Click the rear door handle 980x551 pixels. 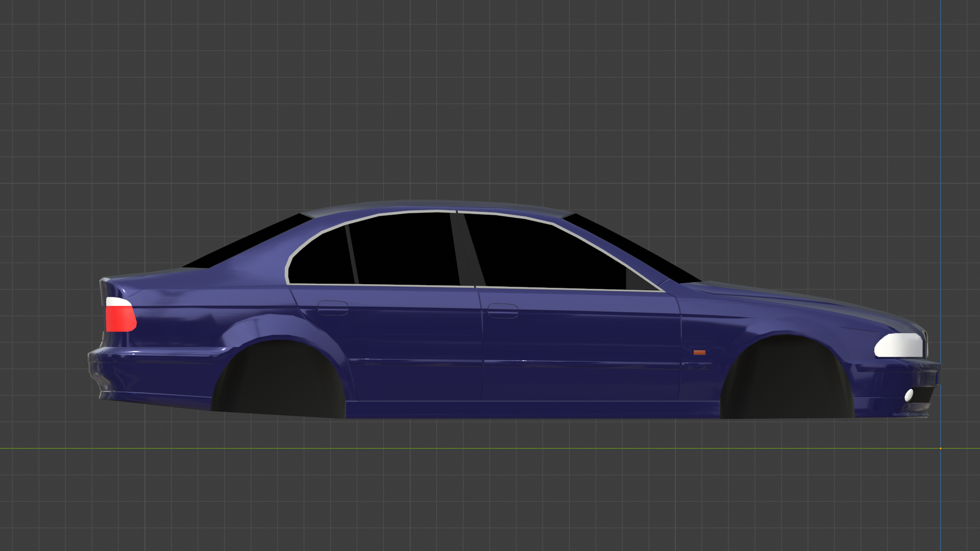(x=332, y=308)
